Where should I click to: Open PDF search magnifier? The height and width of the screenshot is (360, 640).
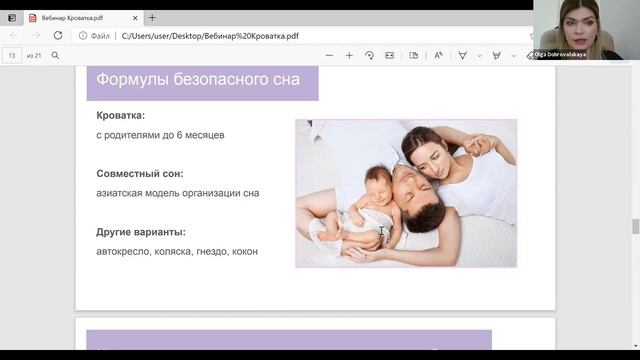[x=55, y=56]
